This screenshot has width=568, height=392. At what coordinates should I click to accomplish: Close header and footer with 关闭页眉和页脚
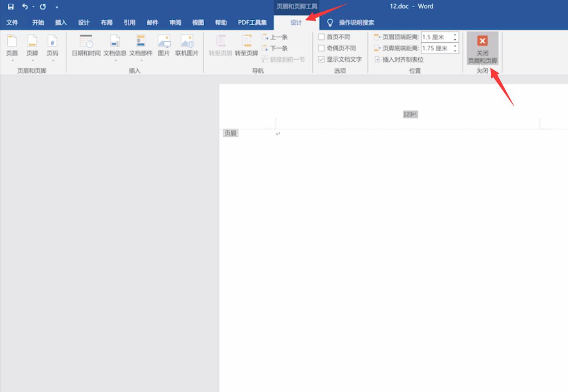[482, 48]
